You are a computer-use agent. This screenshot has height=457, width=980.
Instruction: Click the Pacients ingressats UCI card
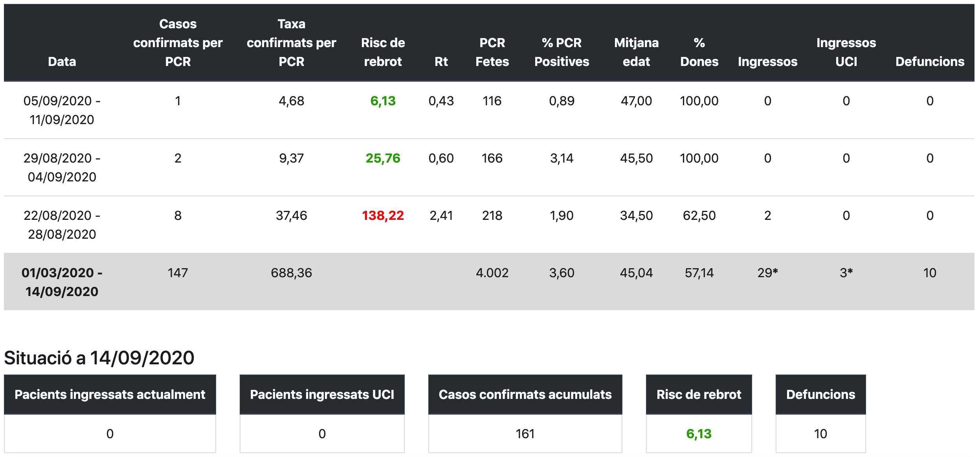coord(322,394)
